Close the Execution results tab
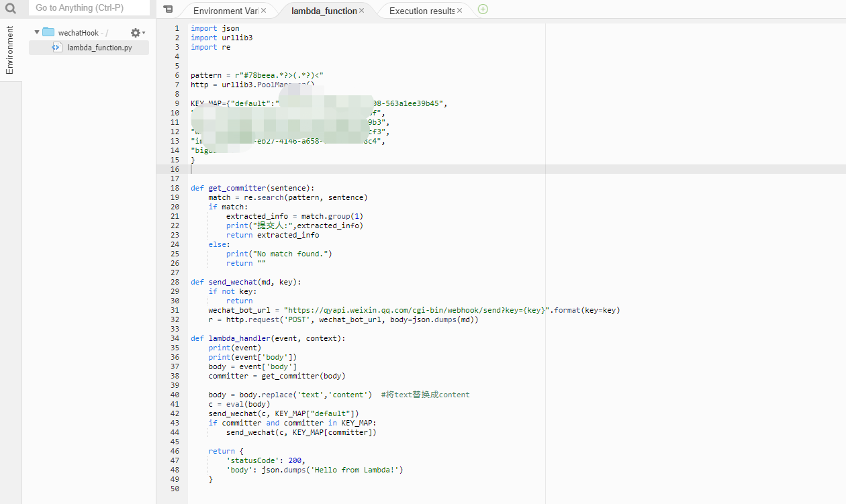Viewport: 846px width, 504px height. tap(460, 11)
